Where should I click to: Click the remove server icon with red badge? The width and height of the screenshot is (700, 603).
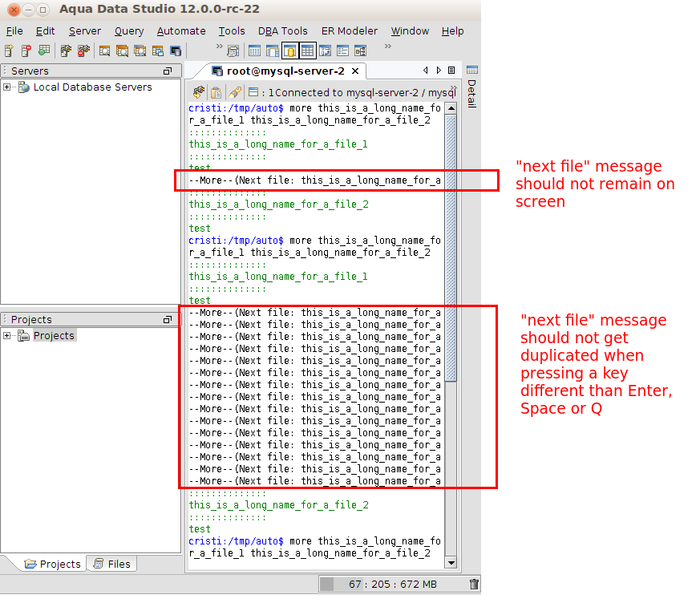(x=26, y=51)
